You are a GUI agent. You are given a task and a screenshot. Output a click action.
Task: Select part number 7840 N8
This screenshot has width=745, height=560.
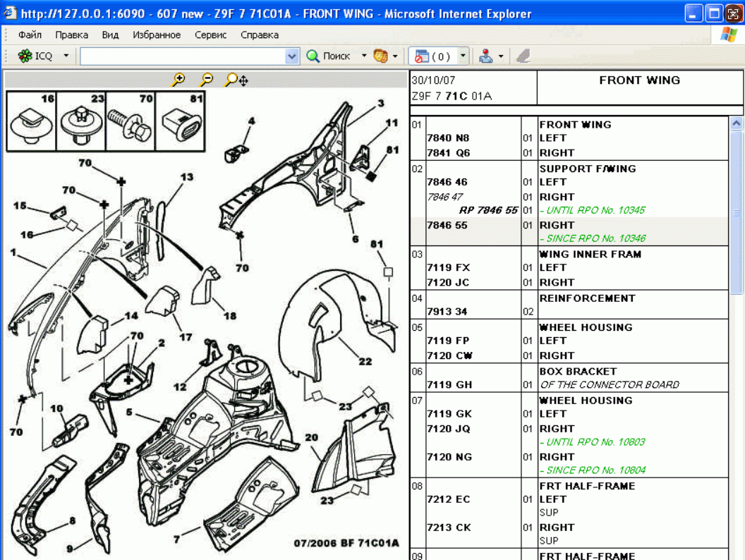[x=448, y=138]
